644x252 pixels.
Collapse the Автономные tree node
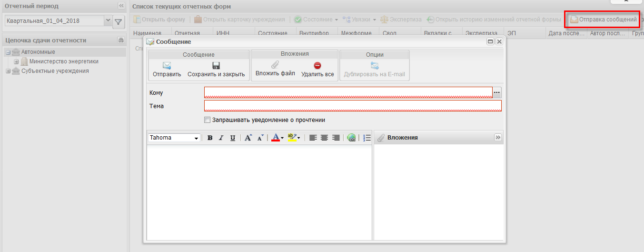8,52
